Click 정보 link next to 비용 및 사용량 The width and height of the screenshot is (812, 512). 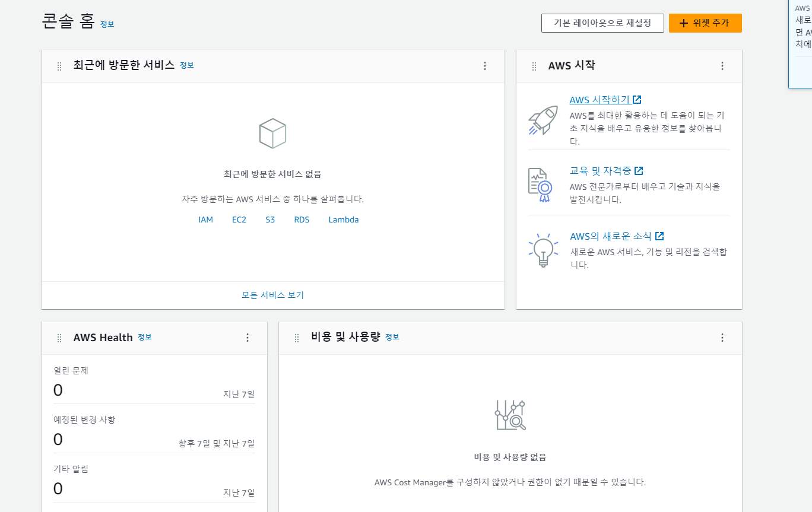click(x=392, y=337)
